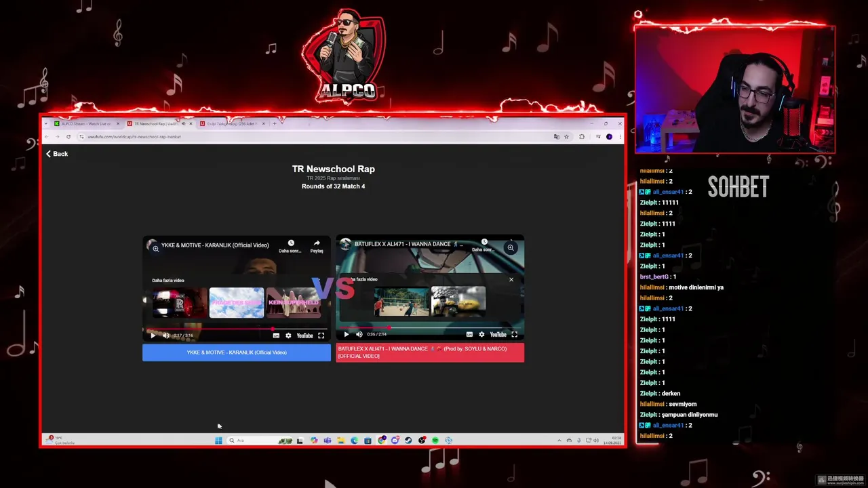868x488 pixels.
Task: Open Microsoft Edge from the taskbar
Action: pyautogui.click(x=354, y=441)
